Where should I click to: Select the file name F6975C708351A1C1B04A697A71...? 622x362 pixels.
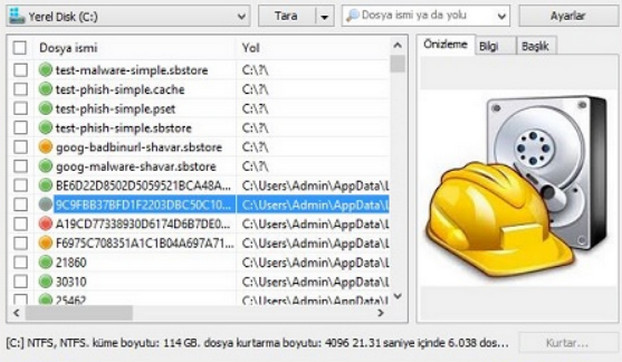pyautogui.click(x=145, y=243)
